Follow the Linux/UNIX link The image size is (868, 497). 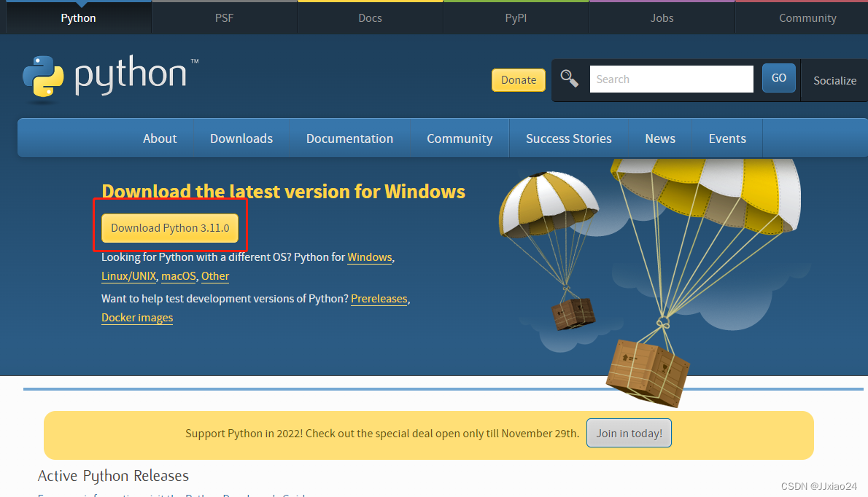(x=129, y=276)
